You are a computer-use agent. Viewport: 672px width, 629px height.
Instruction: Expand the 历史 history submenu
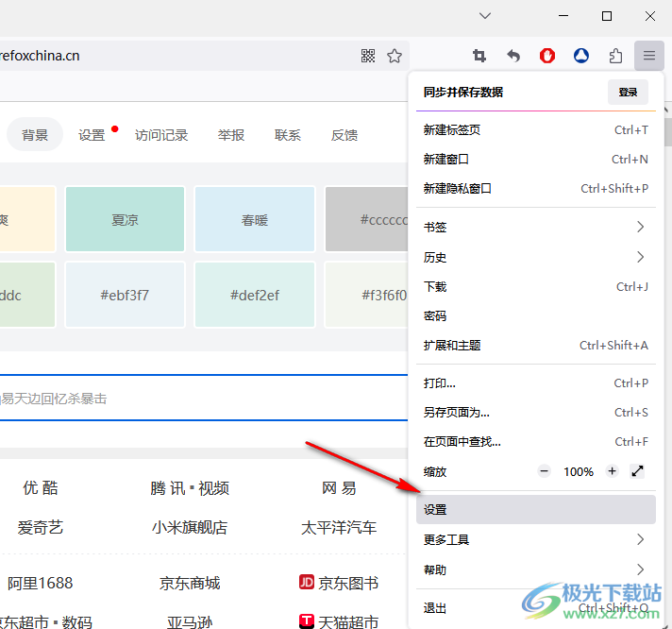point(536,257)
